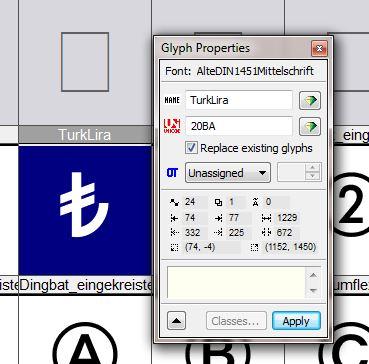Select the circled 2 glyph cell

pyautogui.click(x=351, y=210)
